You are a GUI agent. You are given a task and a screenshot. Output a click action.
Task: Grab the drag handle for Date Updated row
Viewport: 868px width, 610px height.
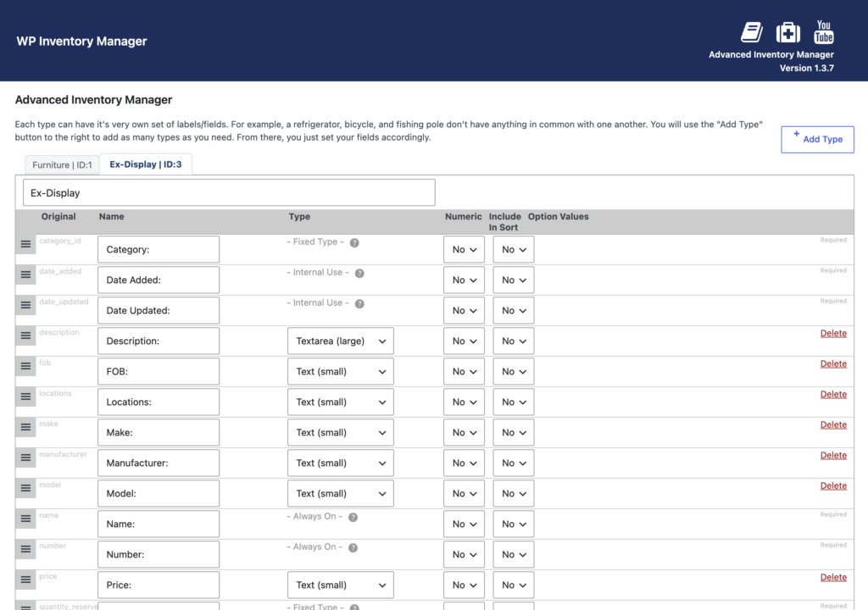coord(25,305)
